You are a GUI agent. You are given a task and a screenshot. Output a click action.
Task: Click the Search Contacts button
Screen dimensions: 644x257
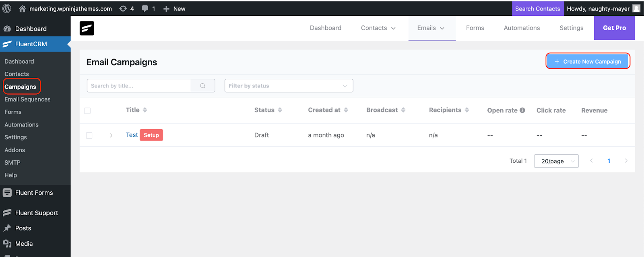point(537,8)
